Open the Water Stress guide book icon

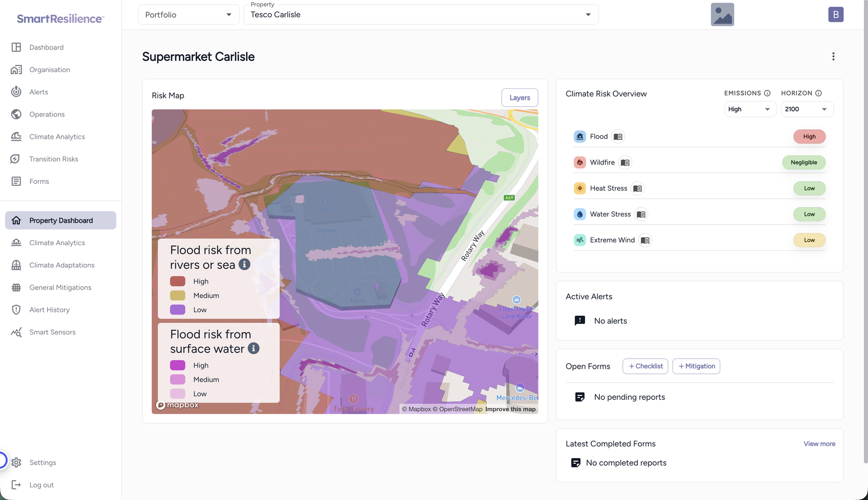click(641, 215)
